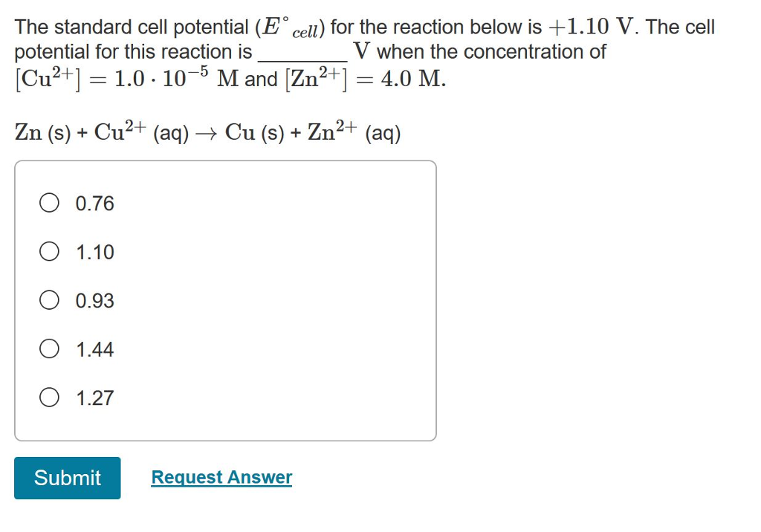This screenshot has height=532, width=761.
Task: Select the second radio button
Action: coord(49,251)
